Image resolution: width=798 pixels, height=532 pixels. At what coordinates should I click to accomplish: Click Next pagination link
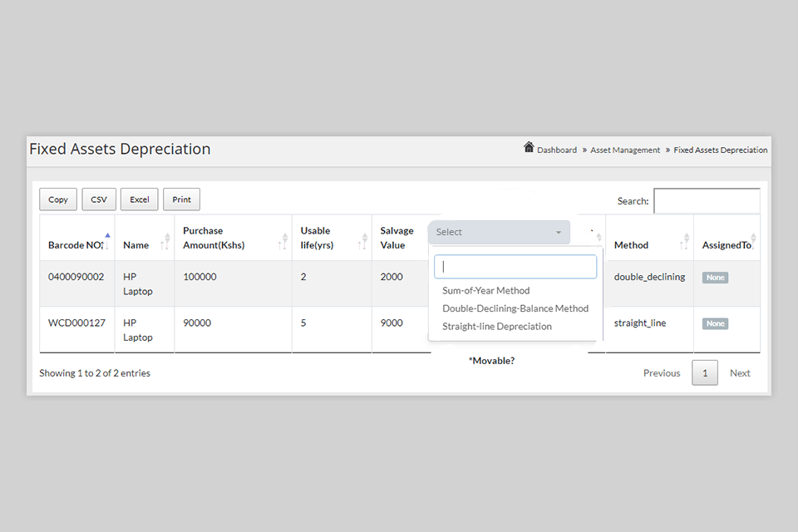(740, 372)
